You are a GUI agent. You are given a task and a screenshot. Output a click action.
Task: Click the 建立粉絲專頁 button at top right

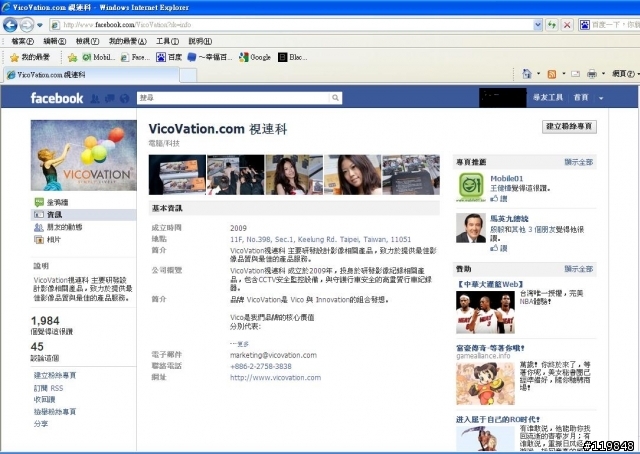[x=569, y=127]
